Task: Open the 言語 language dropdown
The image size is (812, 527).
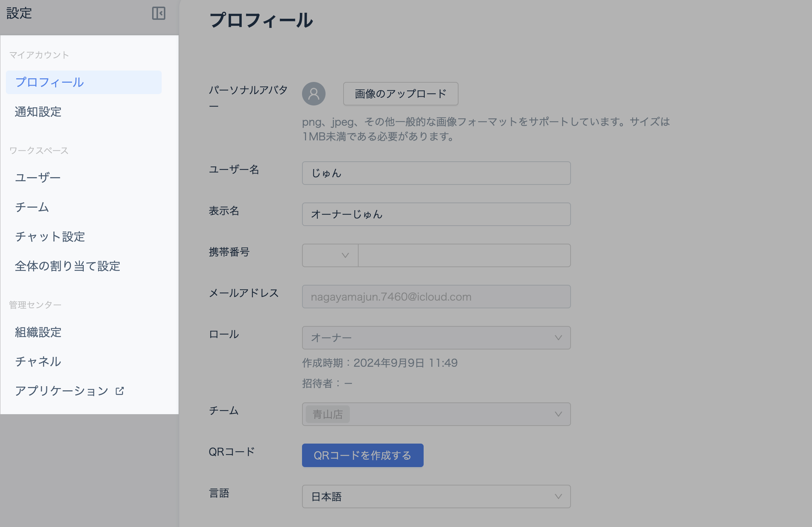Action: tap(436, 496)
